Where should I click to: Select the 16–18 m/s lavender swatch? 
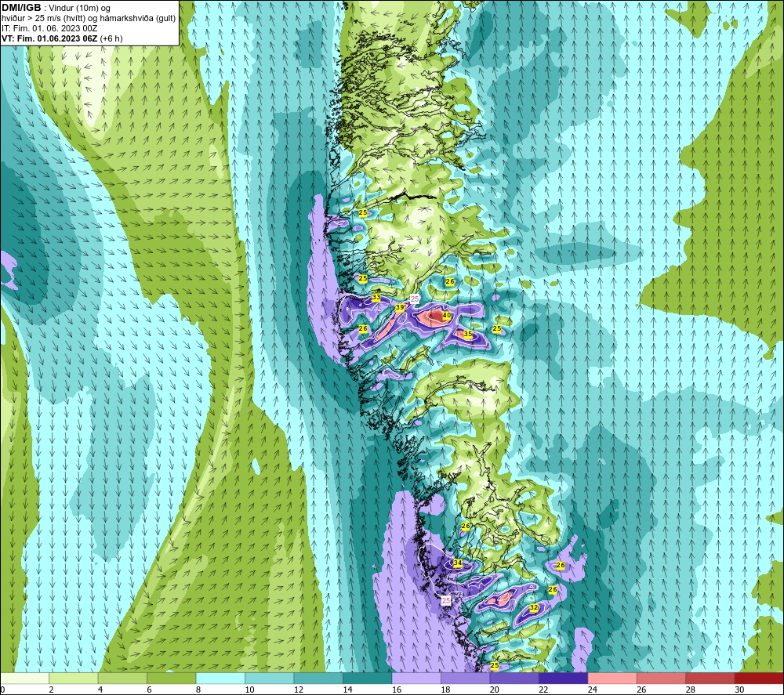click(x=416, y=678)
